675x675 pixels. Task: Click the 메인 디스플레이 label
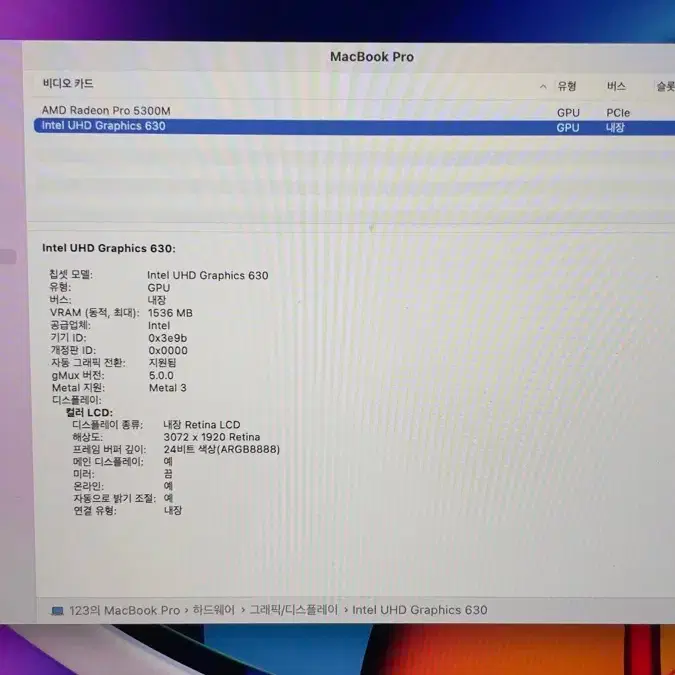(108, 462)
